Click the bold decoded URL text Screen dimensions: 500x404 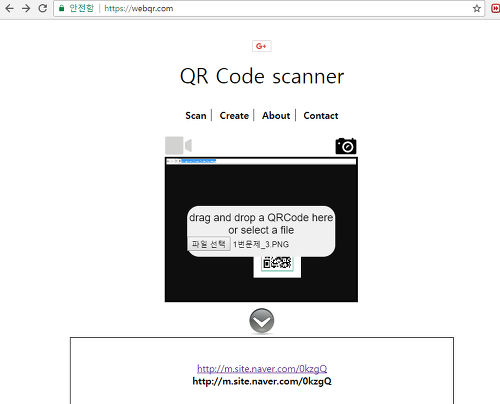[x=262, y=381]
